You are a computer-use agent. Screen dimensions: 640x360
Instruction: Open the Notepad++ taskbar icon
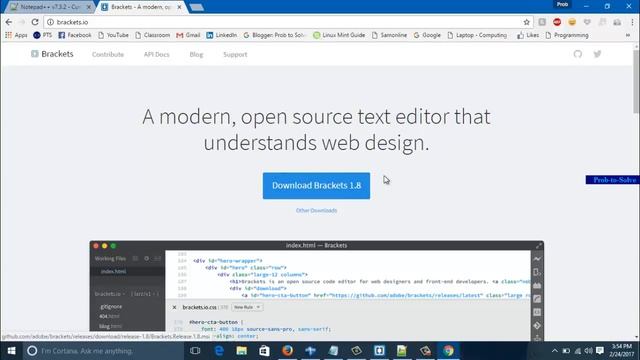pyautogui.click(x=402, y=351)
